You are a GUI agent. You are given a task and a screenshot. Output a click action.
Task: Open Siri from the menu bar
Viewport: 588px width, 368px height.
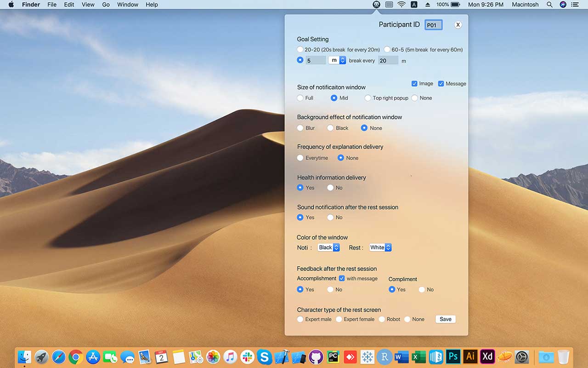(563, 5)
